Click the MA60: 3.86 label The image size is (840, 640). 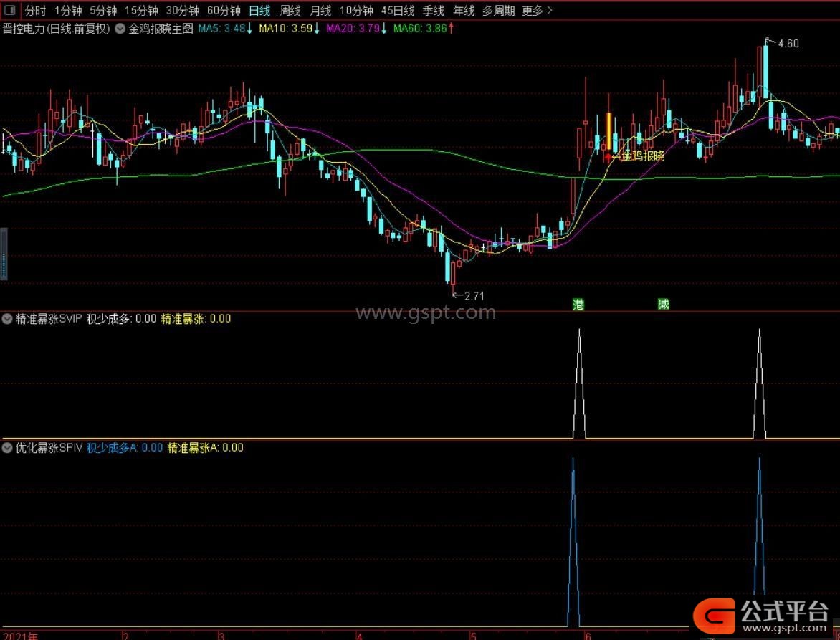tap(424, 29)
